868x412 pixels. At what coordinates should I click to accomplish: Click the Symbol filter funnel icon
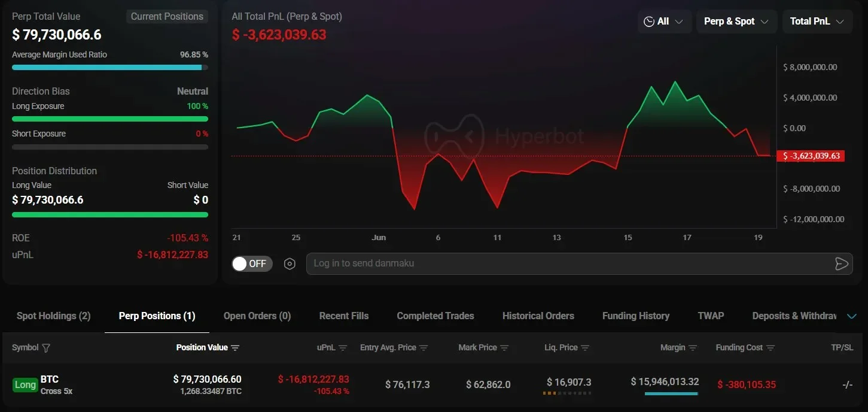pyautogui.click(x=46, y=348)
